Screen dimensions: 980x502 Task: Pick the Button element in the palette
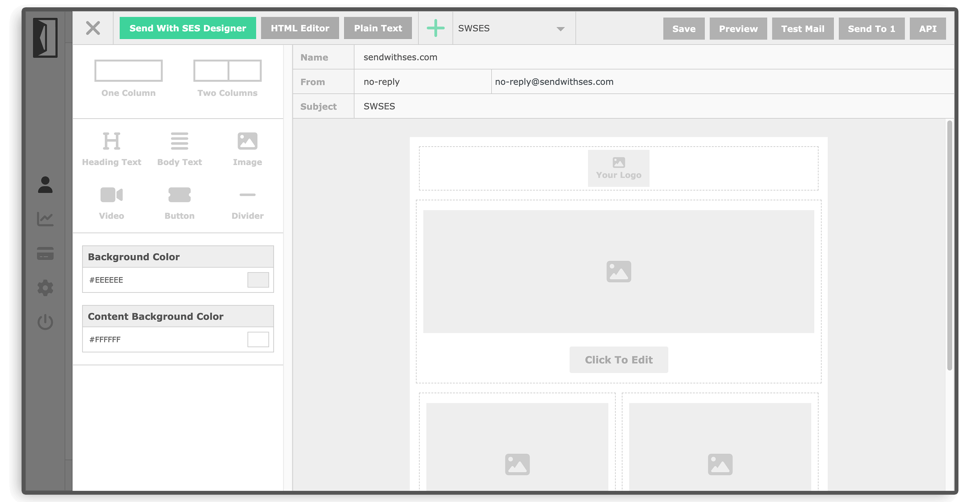coord(179,203)
